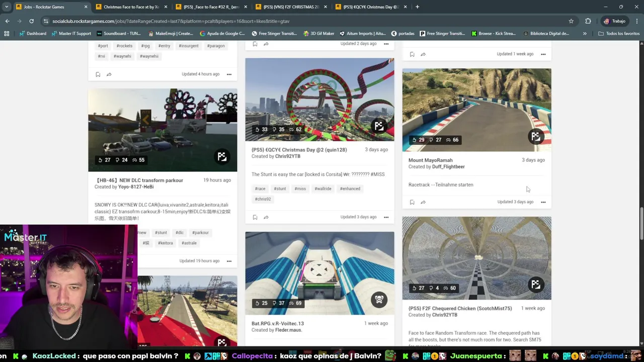The image size is (644, 362).
Task: Open Chris92YTB profile under Christmas Day job
Action: point(288,156)
